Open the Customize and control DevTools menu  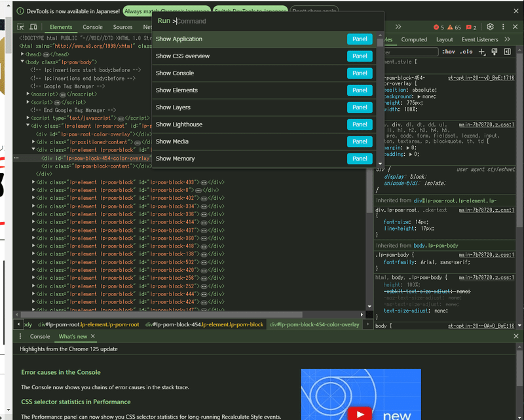tap(503, 27)
